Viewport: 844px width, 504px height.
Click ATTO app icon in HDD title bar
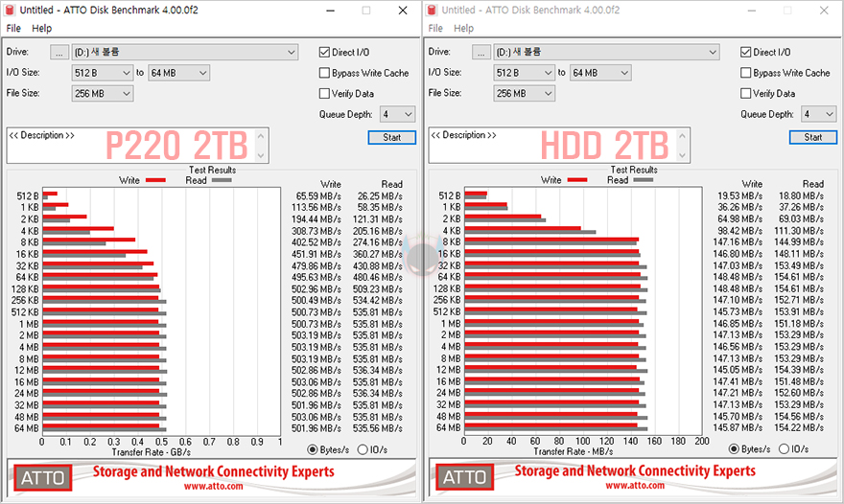tap(432, 11)
